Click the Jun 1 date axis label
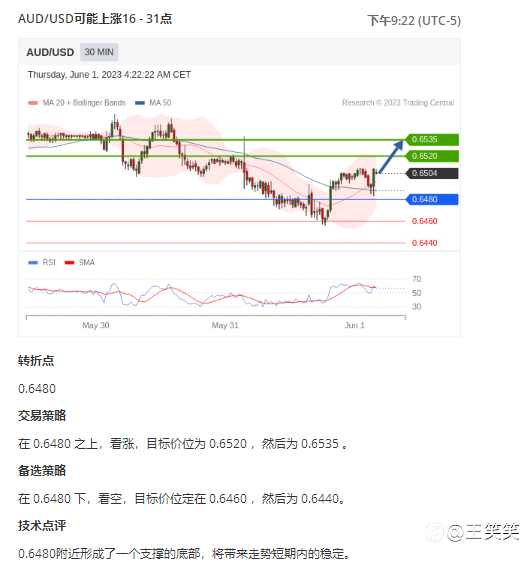Screen dimensions: 526x567 click(x=355, y=325)
